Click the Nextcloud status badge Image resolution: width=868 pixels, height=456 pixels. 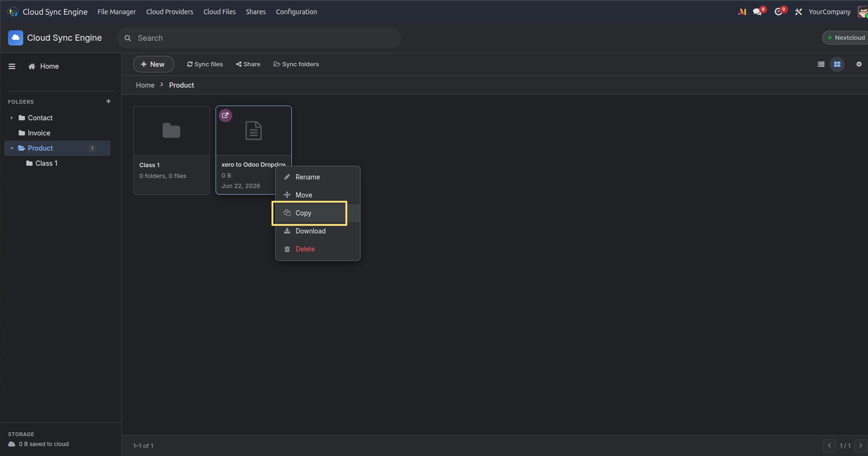(x=846, y=38)
